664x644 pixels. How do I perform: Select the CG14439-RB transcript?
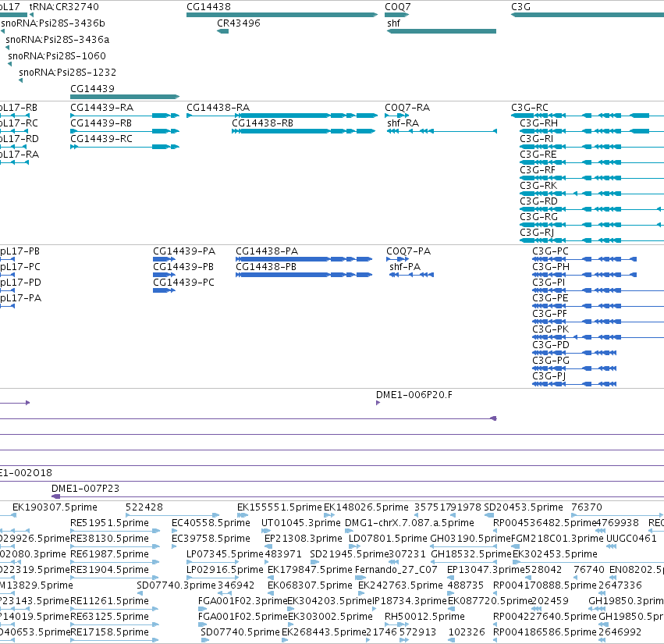(x=125, y=131)
